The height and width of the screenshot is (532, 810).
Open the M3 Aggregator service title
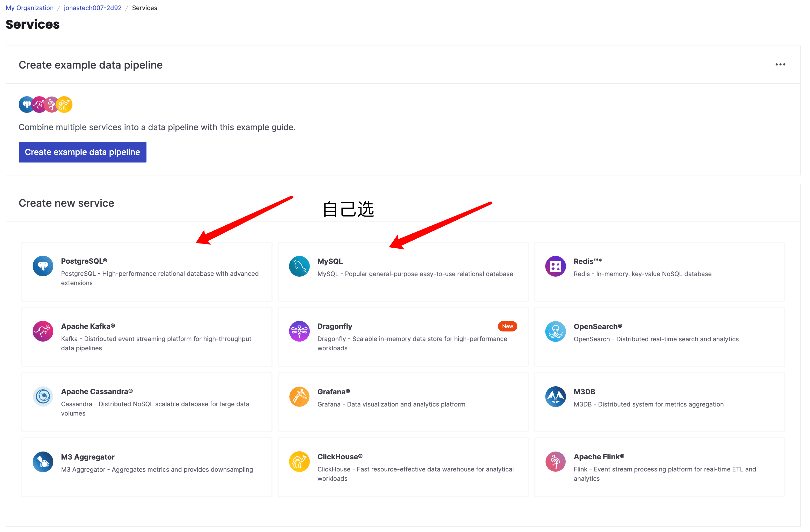[88, 457]
